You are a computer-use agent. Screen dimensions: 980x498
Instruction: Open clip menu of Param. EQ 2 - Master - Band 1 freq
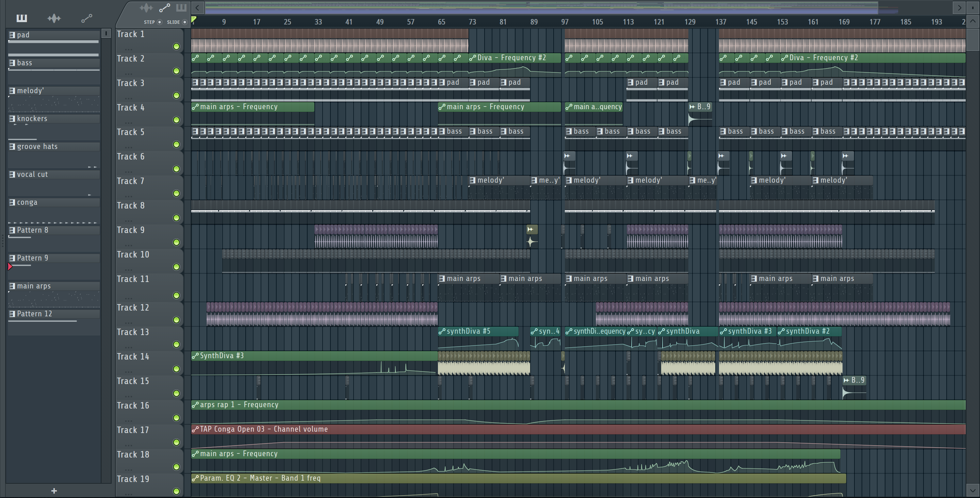(195, 478)
